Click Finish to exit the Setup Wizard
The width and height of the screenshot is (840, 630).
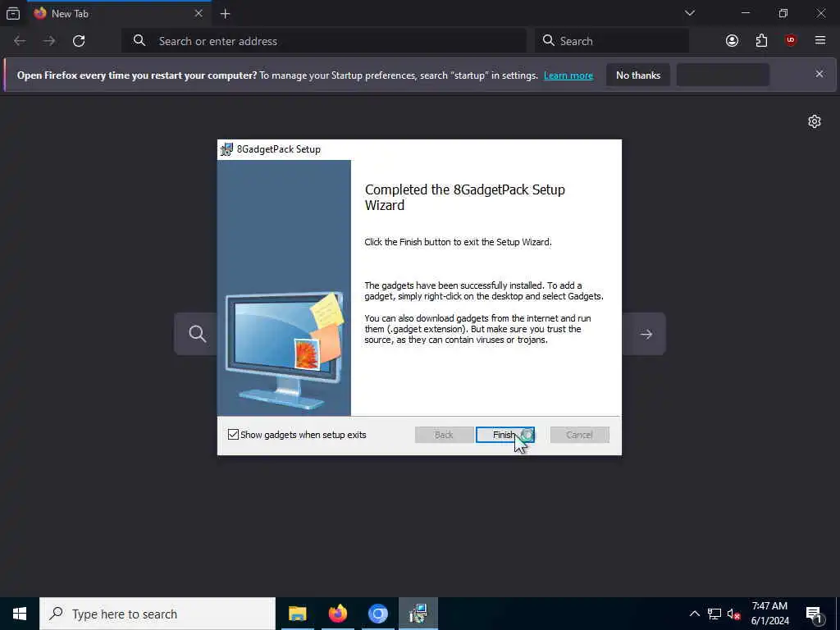[x=504, y=435]
